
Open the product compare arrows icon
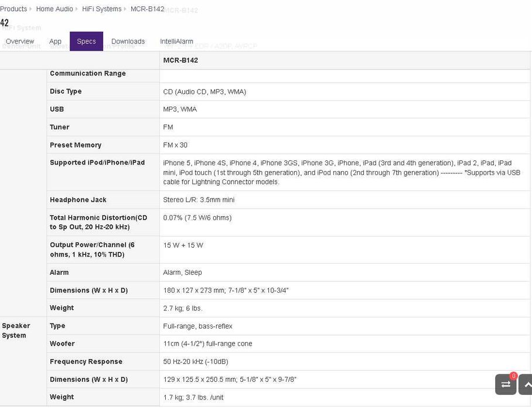(x=505, y=385)
